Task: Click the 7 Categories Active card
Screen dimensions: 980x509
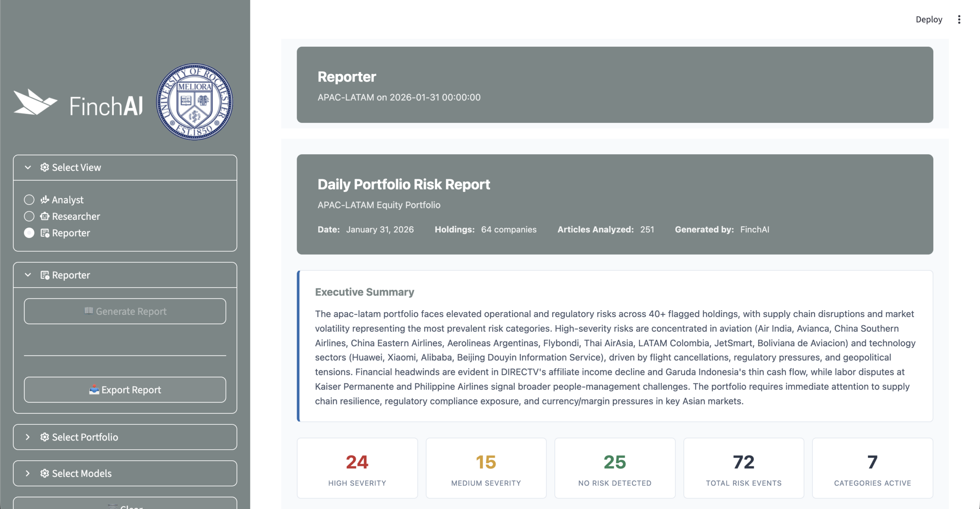Action: point(872,468)
